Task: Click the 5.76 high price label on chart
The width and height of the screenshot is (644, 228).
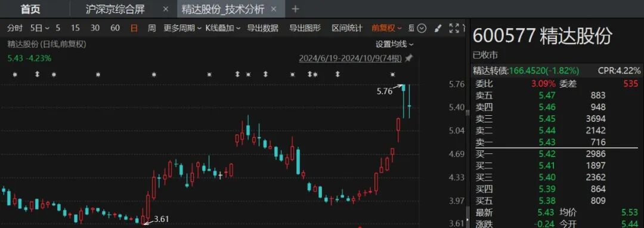Action: 385,91
